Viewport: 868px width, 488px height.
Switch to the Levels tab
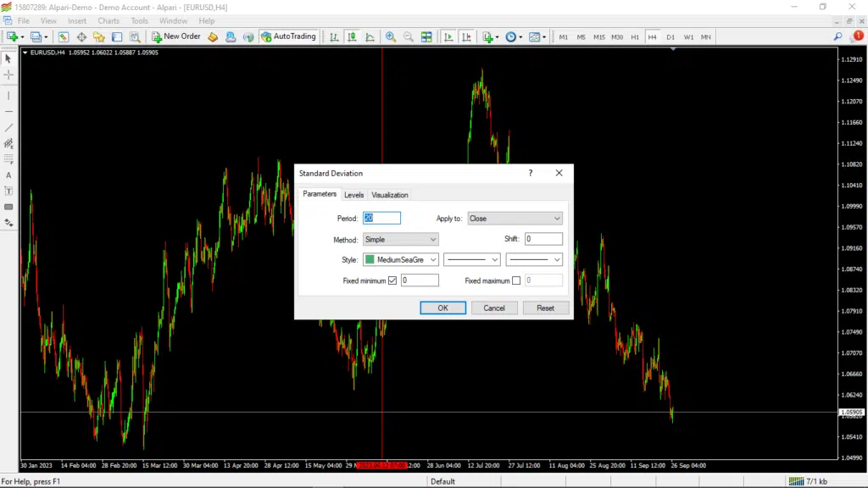pyautogui.click(x=353, y=195)
